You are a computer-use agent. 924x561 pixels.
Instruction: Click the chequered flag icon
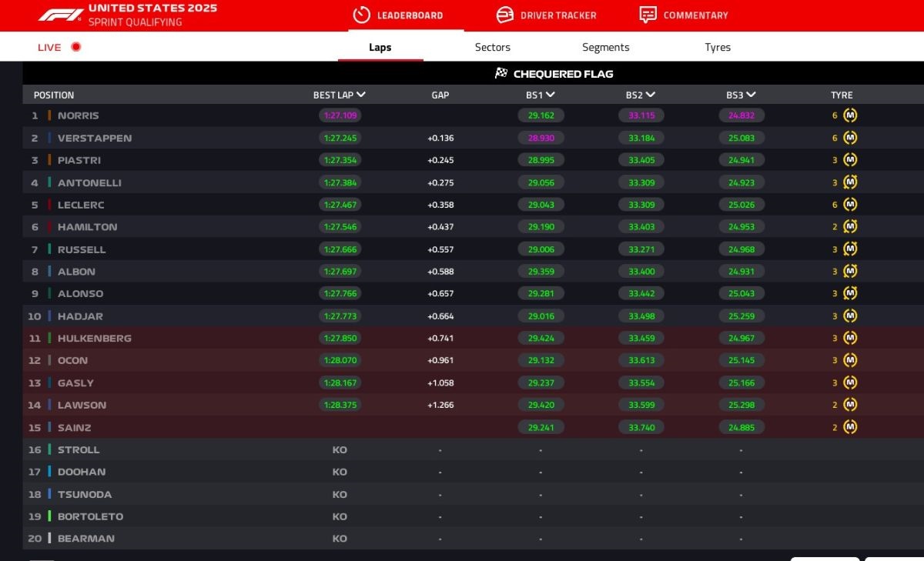coord(501,74)
